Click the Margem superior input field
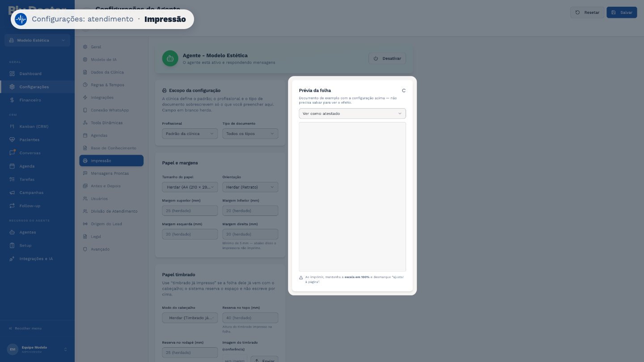The image size is (644, 362). [190, 210]
